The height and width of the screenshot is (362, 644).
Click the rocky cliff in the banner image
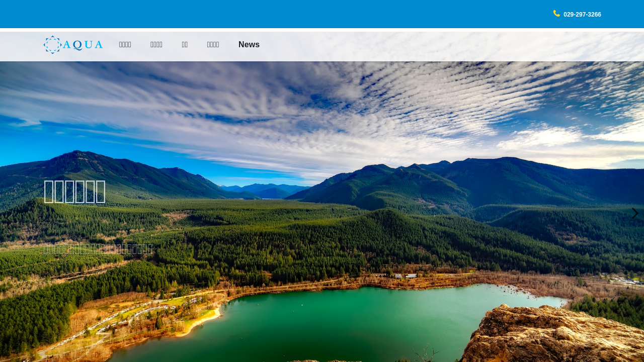(553, 337)
